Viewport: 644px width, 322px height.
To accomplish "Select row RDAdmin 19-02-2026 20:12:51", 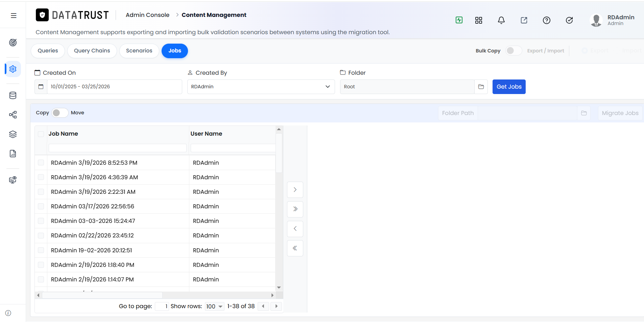I will click(155, 250).
